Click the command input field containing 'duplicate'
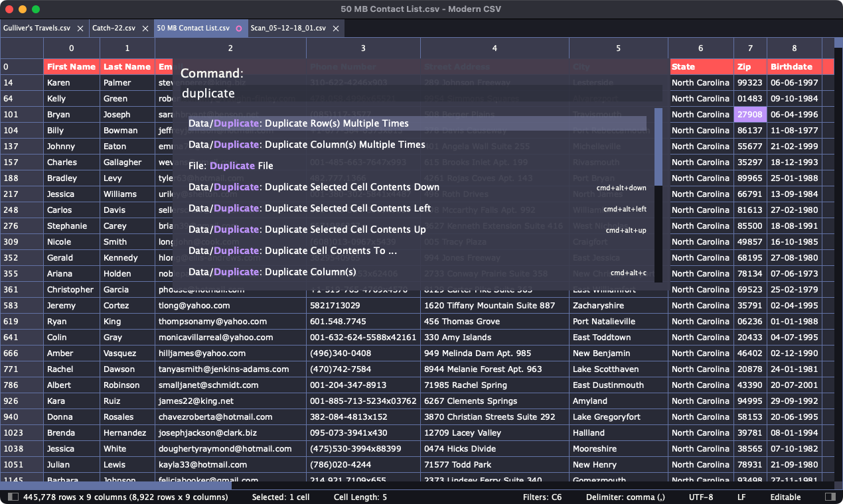Screen dimensions: 843x504 (x=421, y=94)
